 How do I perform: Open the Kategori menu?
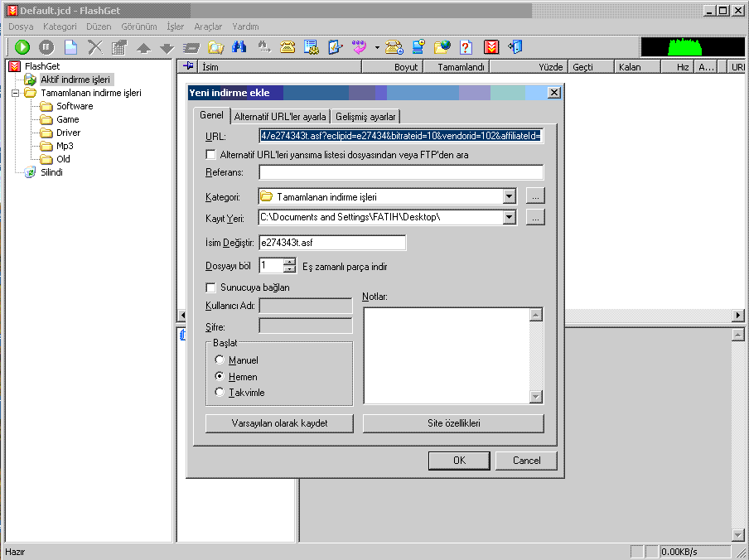(x=60, y=27)
